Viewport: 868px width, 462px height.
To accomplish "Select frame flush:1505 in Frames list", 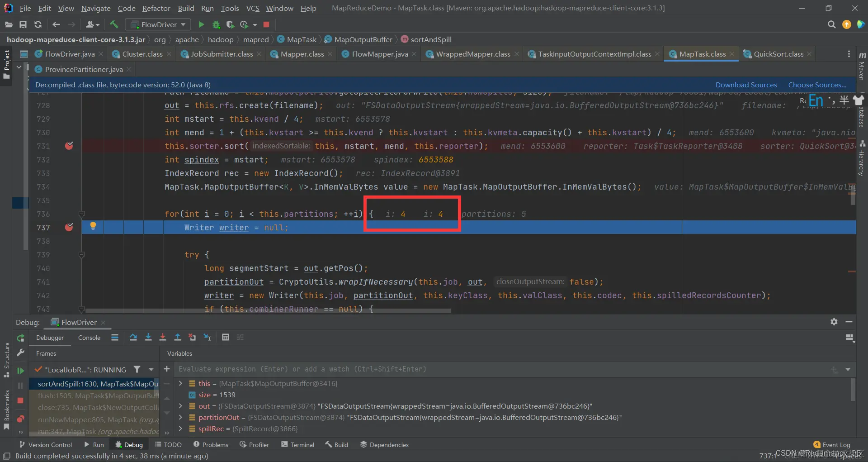I will point(94,395).
